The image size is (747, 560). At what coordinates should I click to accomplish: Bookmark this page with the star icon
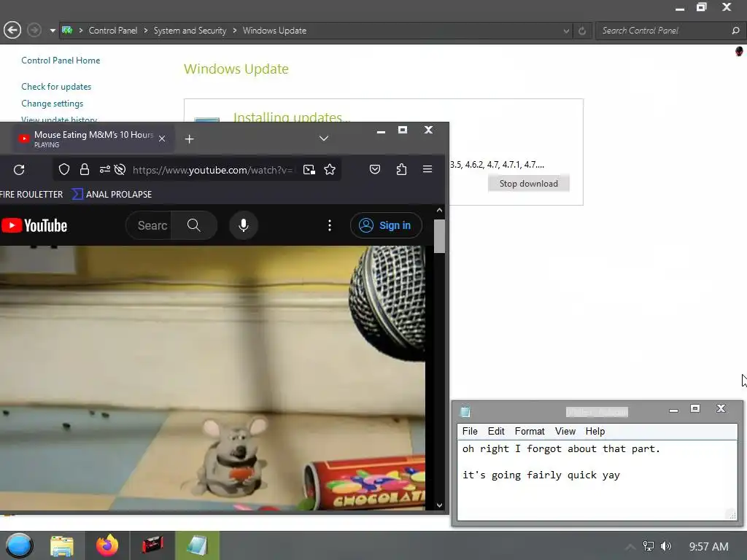[x=330, y=169]
